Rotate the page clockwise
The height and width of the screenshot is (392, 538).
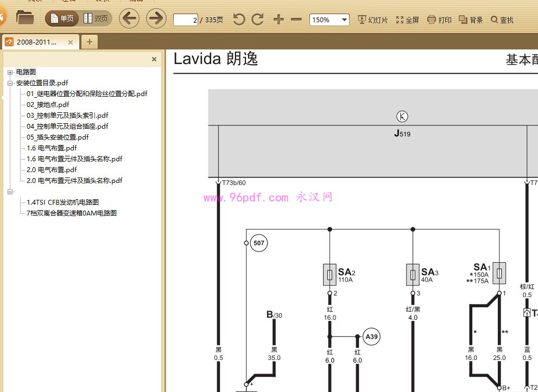(257, 19)
